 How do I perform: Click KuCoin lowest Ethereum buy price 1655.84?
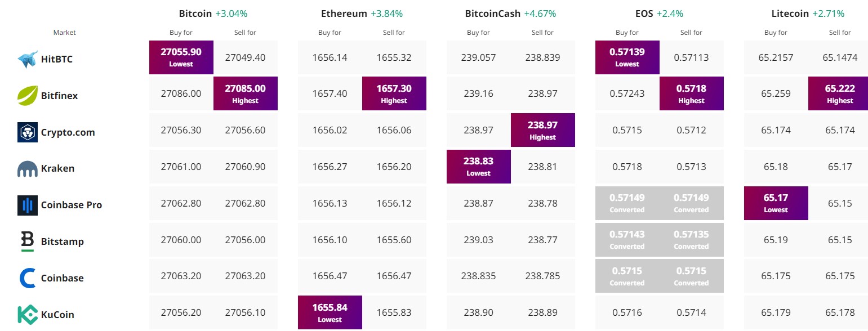point(330,312)
